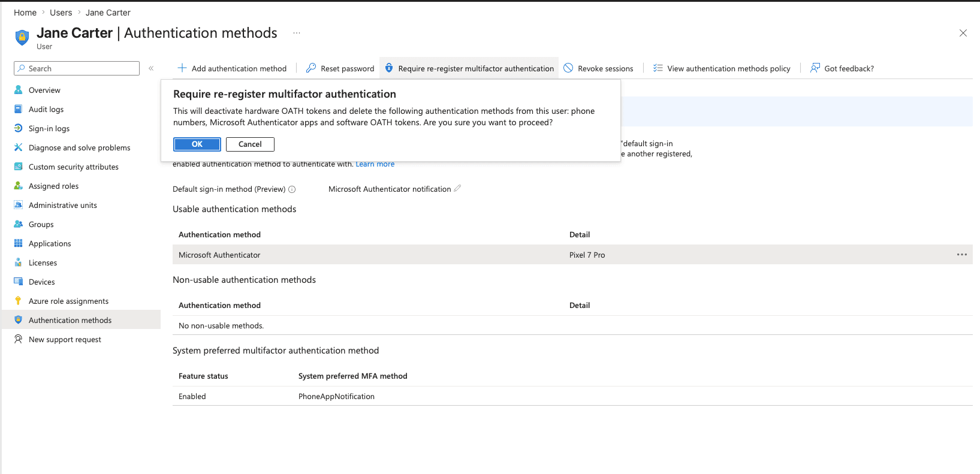The height and width of the screenshot is (474, 980).
Task: Click the Overview icon in sidebar
Action: pyautogui.click(x=19, y=90)
